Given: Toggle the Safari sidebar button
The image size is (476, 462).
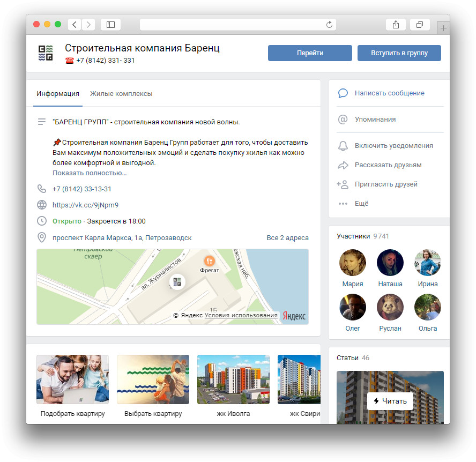Looking at the screenshot, I should 110,25.
